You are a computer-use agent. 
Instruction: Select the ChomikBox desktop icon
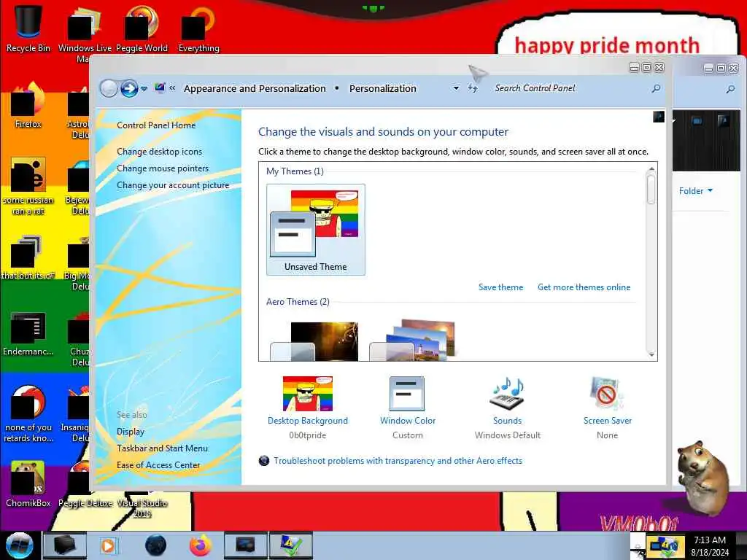(x=28, y=484)
